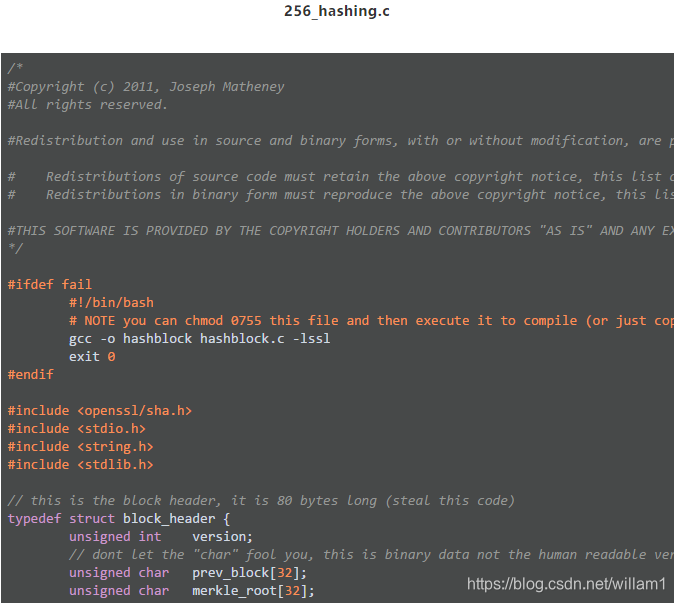Click the 'unsigned int version;' line
This screenshot has height=603, width=675.
point(161,537)
